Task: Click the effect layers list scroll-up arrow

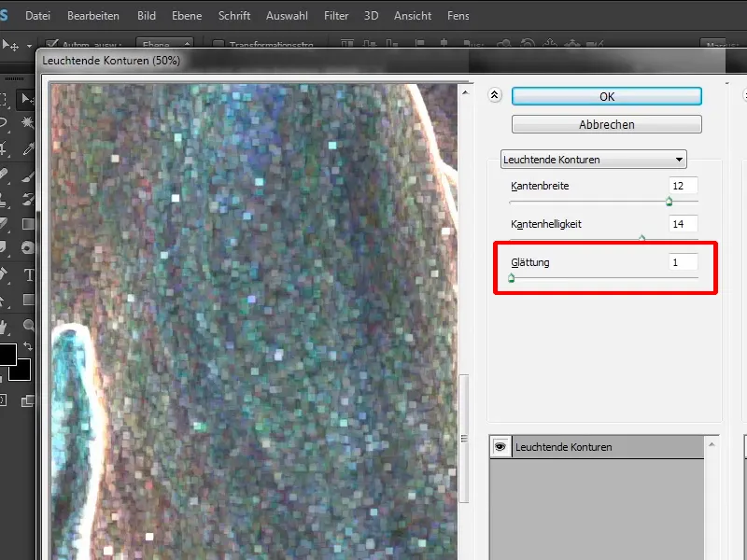Action: pyautogui.click(x=712, y=444)
